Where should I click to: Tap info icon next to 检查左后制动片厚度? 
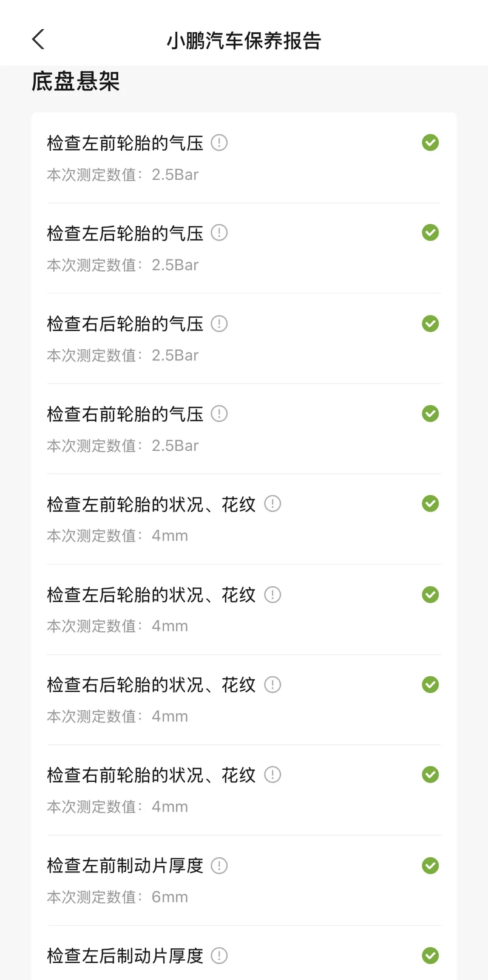pos(219,956)
